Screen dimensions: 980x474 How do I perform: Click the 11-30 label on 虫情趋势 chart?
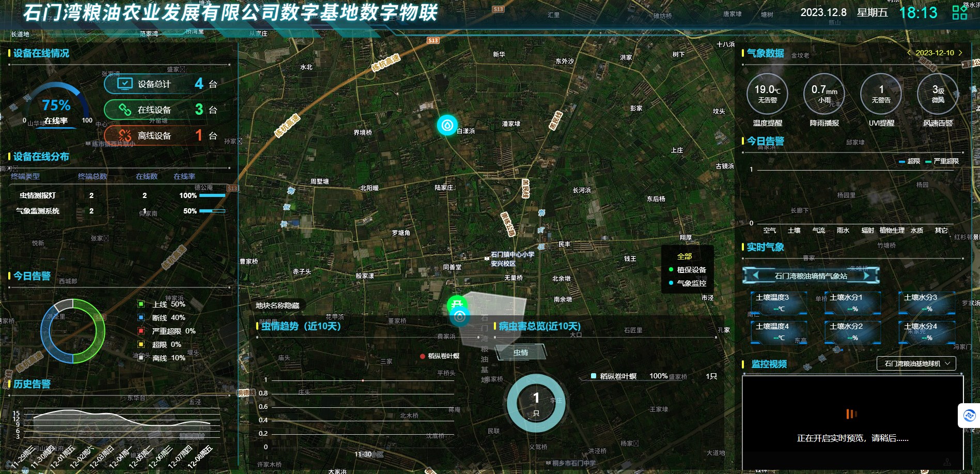pos(363,454)
